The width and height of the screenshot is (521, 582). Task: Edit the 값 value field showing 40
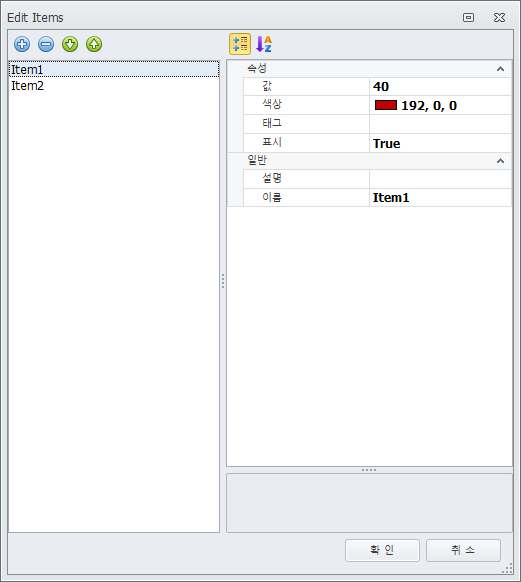[x=440, y=86]
